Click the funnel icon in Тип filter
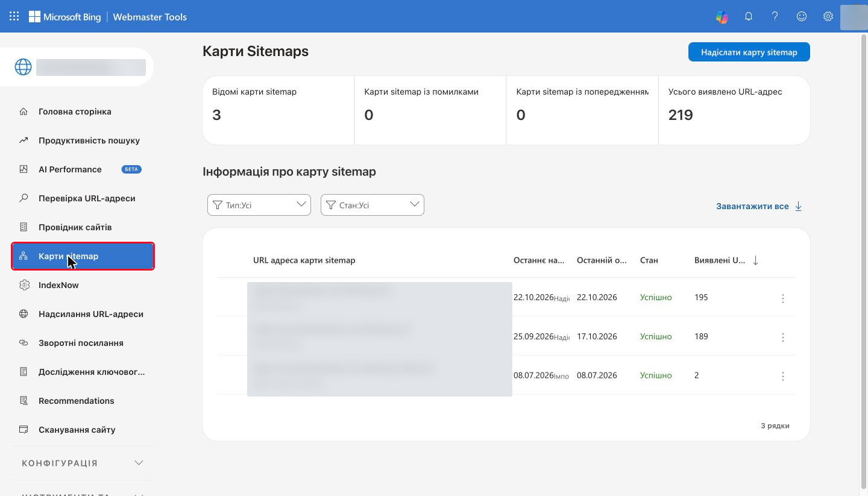 (218, 206)
